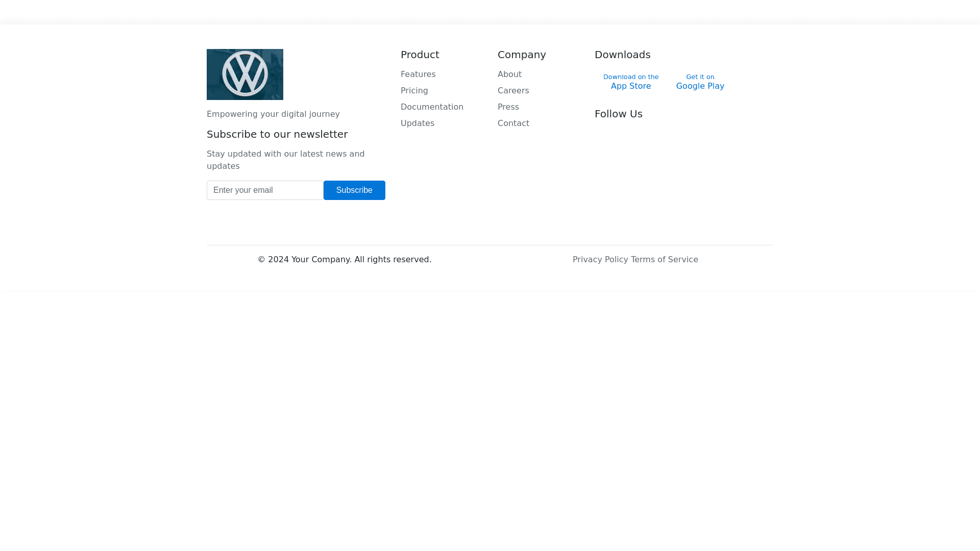Visit the Updates link under Product
The image size is (980, 551).
coord(417,123)
